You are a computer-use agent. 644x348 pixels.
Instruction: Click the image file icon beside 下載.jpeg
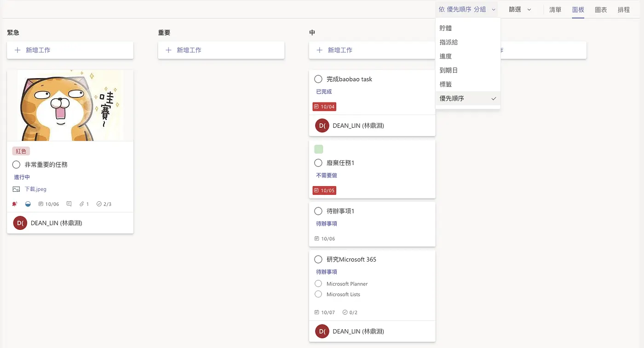click(x=17, y=189)
